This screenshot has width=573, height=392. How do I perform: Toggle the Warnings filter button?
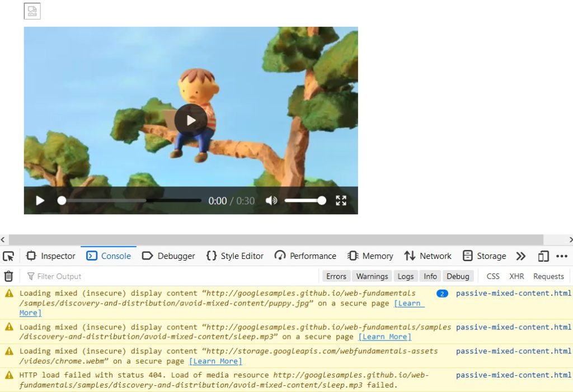click(372, 276)
